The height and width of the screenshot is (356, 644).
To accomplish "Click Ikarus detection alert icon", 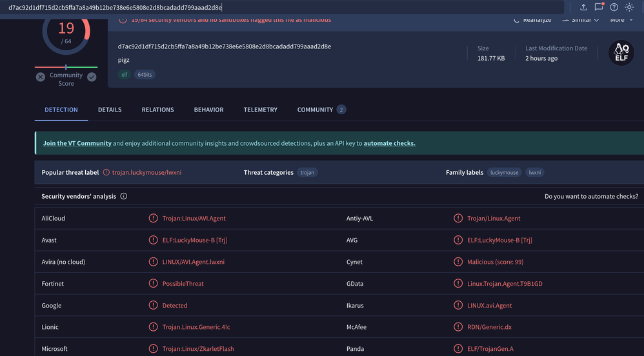I will 458,305.
